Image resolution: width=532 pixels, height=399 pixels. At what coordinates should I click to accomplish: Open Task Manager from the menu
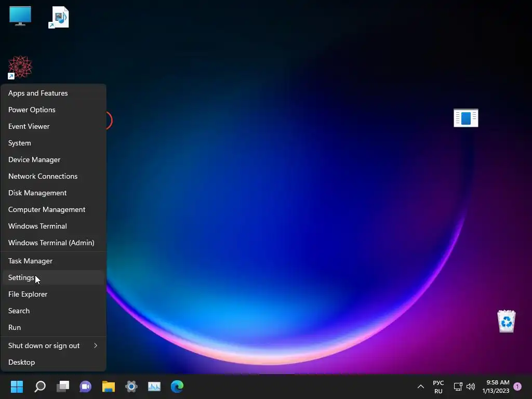54,261
